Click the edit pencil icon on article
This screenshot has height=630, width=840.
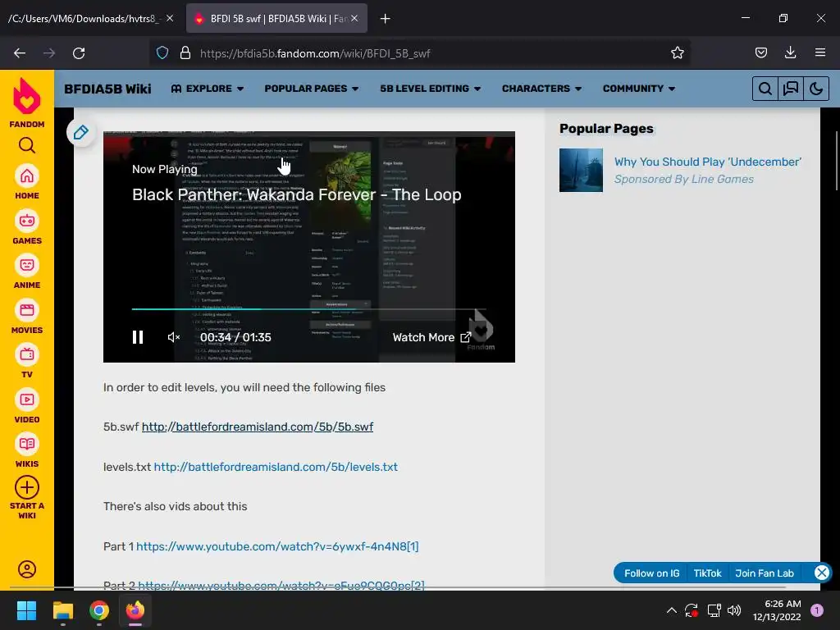coord(81,132)
